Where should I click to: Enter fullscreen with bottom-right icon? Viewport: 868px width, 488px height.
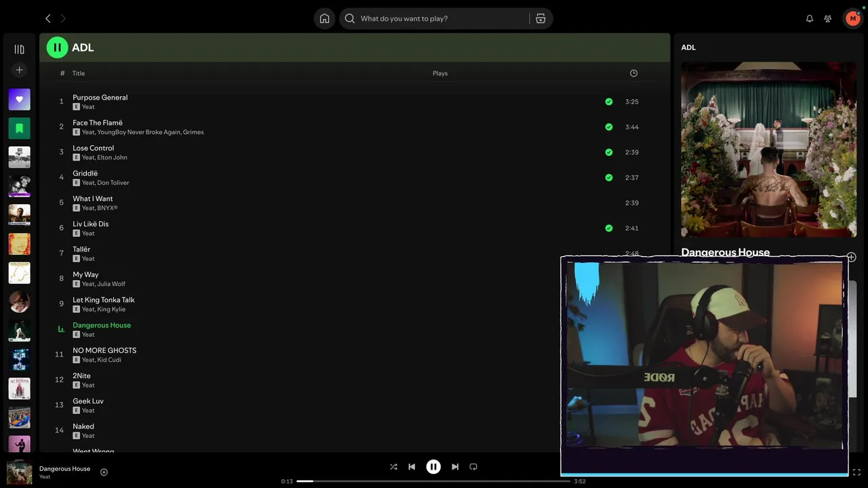tap(856, 472)
